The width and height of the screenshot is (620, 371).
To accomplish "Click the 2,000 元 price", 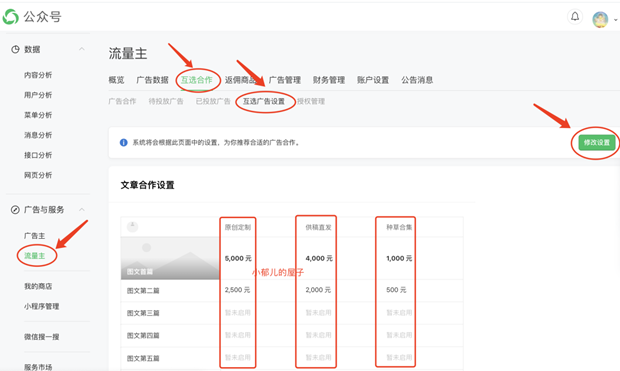I will click(x=318, y=290).
